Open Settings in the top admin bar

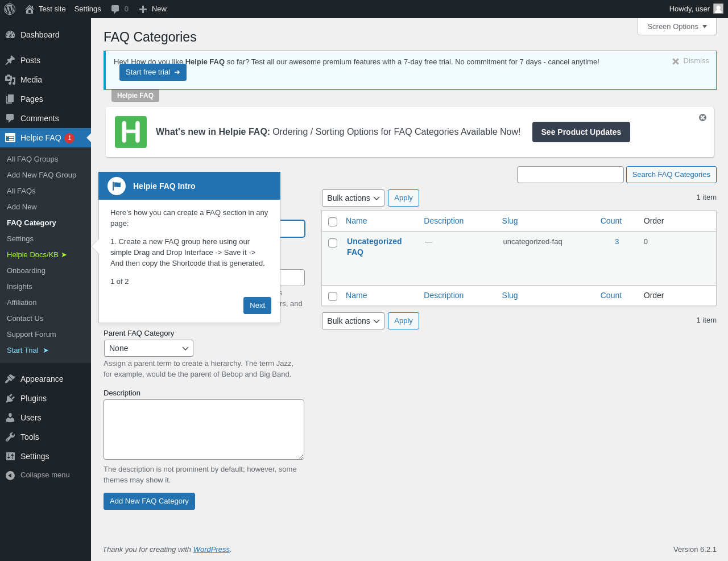(88, 9)
